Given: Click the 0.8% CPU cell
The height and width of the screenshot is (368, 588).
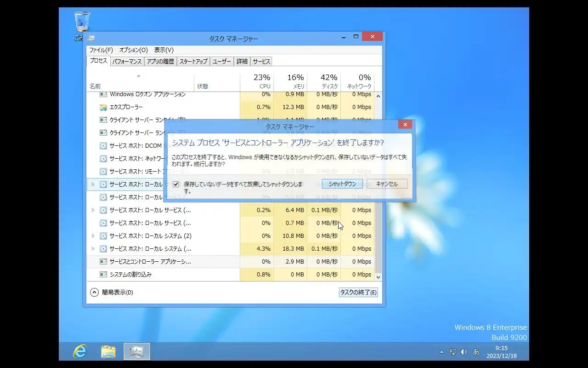Looking at the screenshot, I should [257, 275].
